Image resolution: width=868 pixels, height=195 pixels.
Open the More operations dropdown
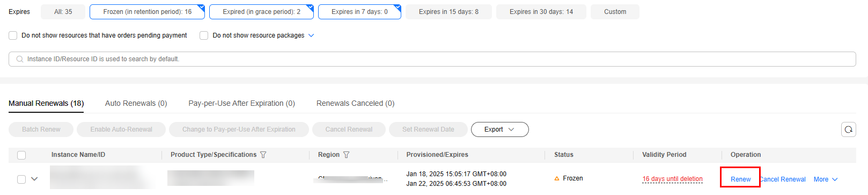(825, 179)
